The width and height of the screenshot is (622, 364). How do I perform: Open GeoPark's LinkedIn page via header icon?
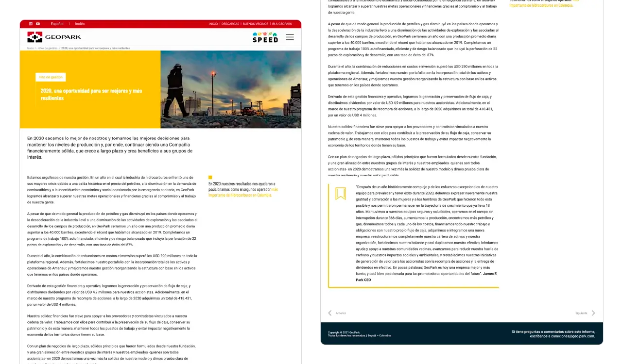pyautogui.click(x=31, y=23)
